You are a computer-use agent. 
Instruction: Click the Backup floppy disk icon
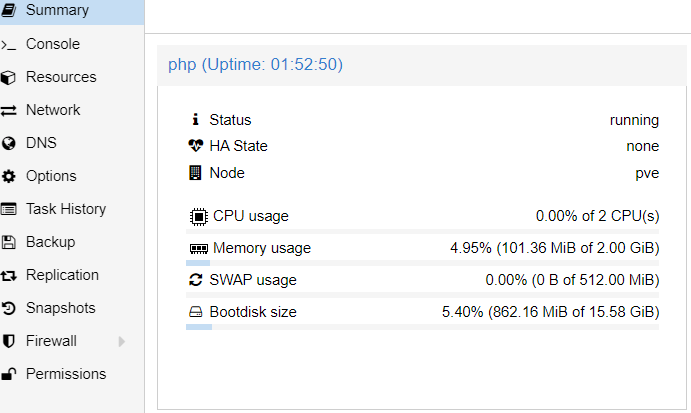click(8, 242)
